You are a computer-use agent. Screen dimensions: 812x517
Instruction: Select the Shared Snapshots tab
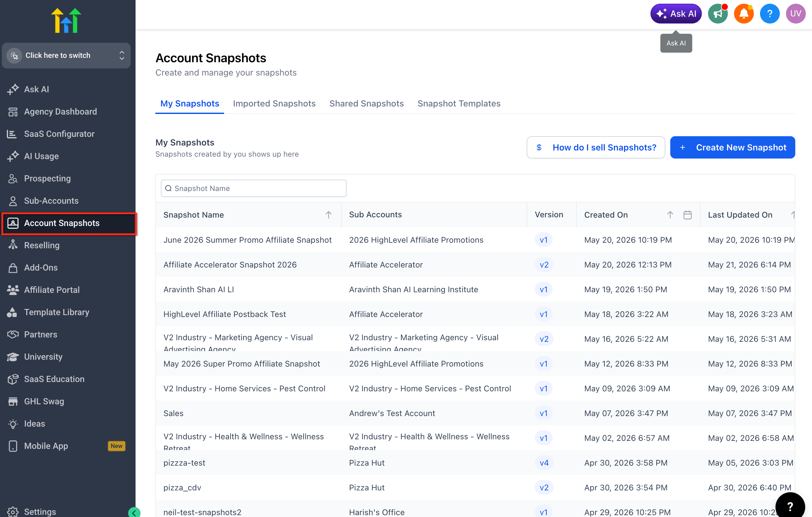point(366,103)
